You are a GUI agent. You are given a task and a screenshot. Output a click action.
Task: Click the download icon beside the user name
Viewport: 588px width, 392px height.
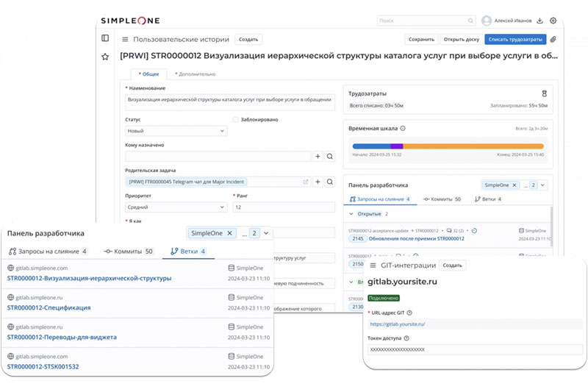pos(540,21)
